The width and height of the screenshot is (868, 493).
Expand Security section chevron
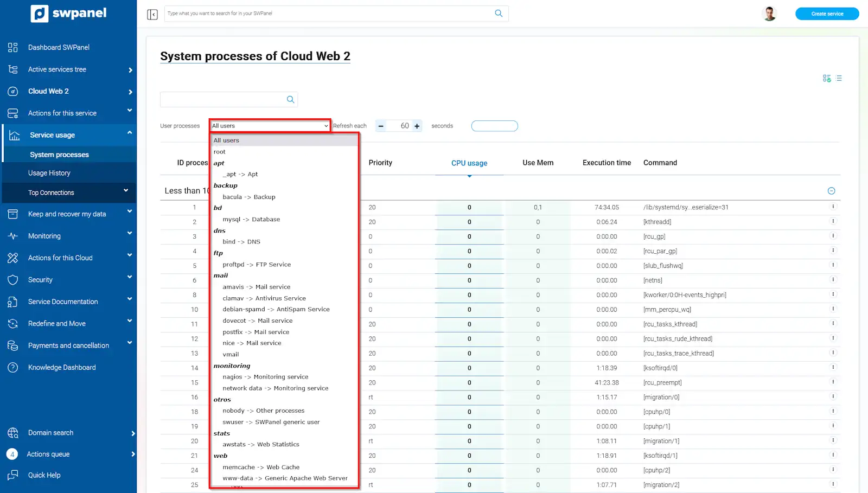coord(130,277)
